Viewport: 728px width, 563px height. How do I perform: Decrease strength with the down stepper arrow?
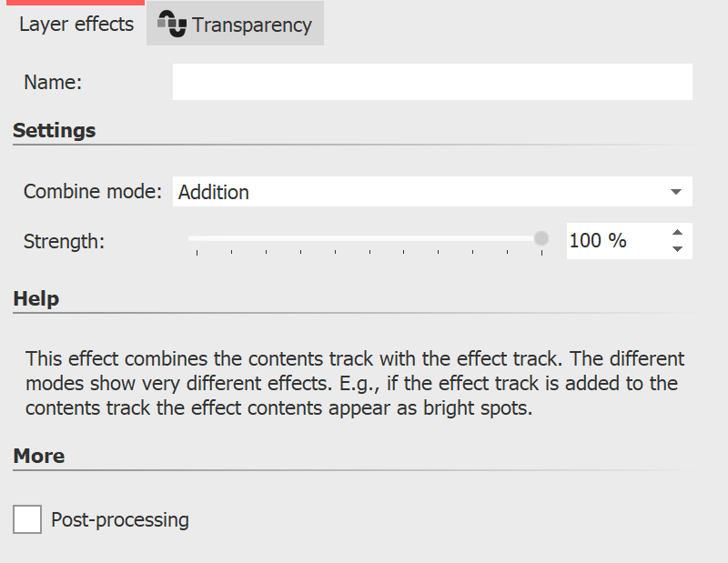click(678, 247)
